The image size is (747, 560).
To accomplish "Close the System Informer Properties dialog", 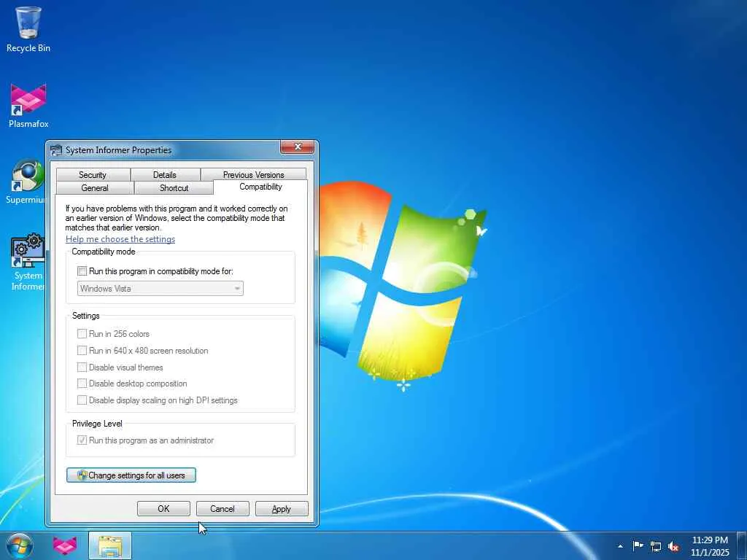I will click(298, 147).
